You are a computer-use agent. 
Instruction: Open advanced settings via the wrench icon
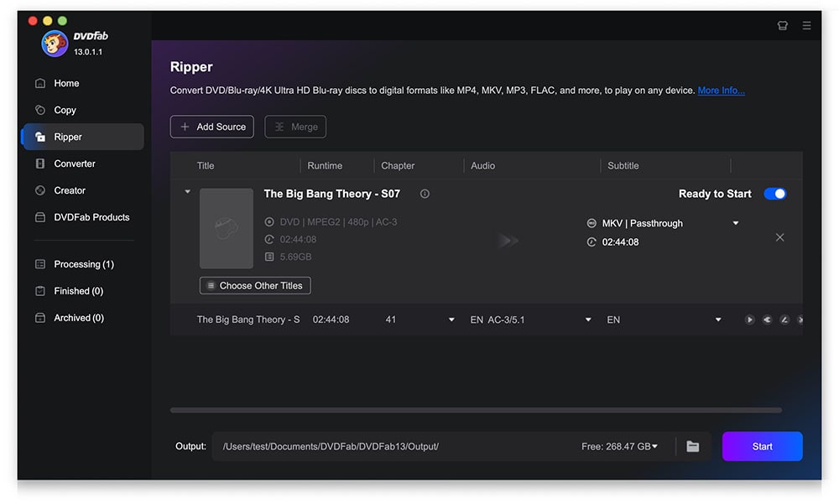click(767, 320)
